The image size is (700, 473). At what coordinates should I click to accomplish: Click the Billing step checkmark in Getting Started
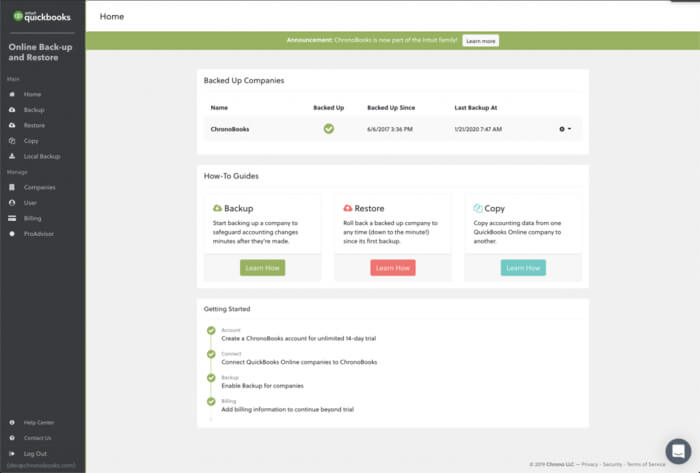(211, 402)
